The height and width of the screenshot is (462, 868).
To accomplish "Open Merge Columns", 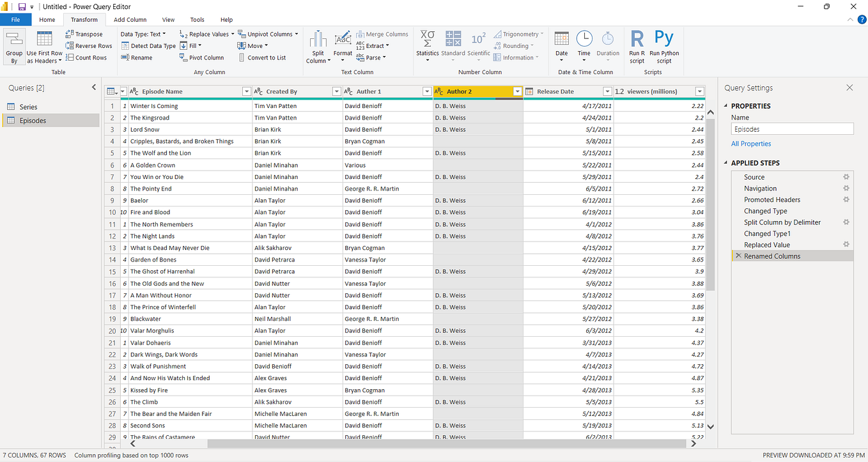I will pyautogui.click(x=382, y=34).
